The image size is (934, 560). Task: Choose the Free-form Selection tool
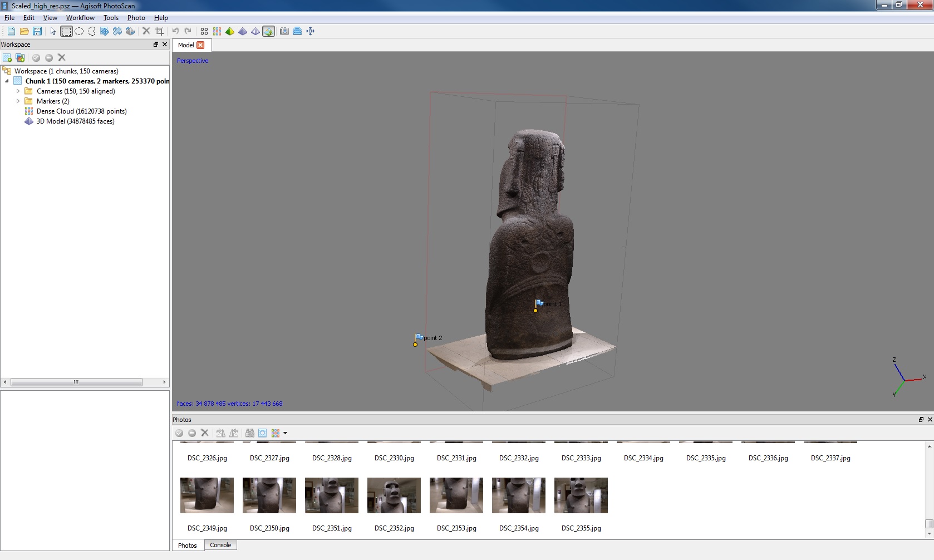92,31
